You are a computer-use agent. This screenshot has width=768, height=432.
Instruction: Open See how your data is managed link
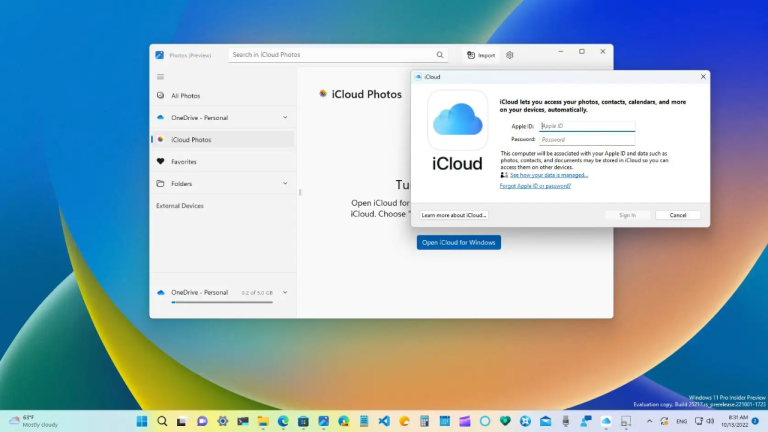pyautogui.click(x=549, y=175)
